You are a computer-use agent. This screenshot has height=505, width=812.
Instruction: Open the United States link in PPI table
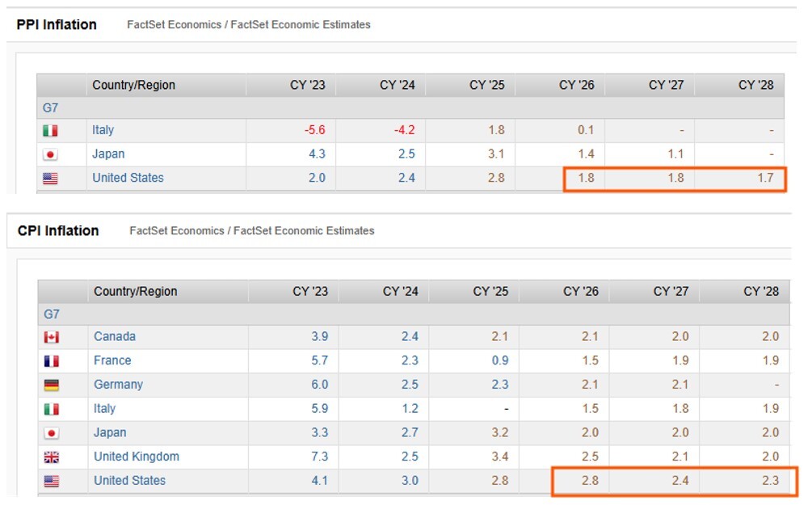[128, 178]
